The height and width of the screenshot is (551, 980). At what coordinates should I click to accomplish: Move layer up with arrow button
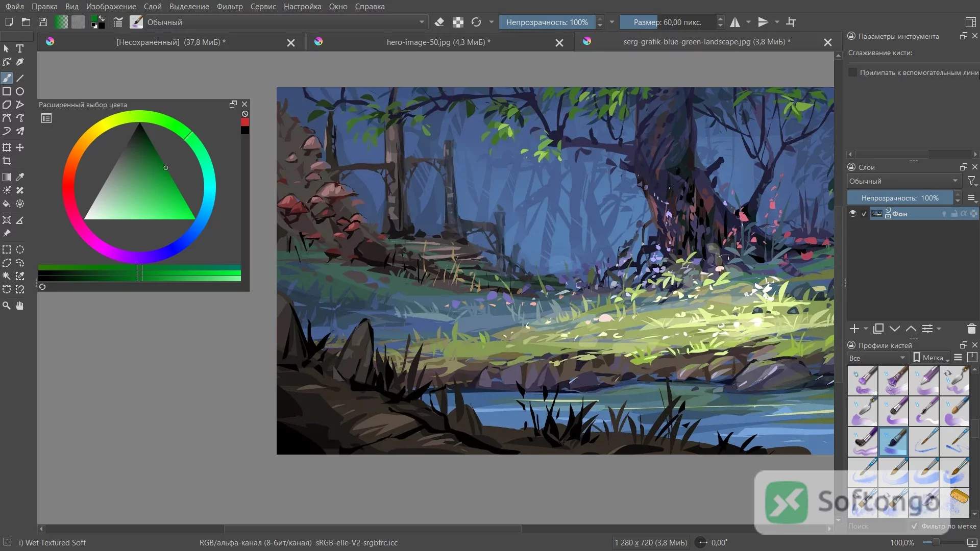(911, 329)
